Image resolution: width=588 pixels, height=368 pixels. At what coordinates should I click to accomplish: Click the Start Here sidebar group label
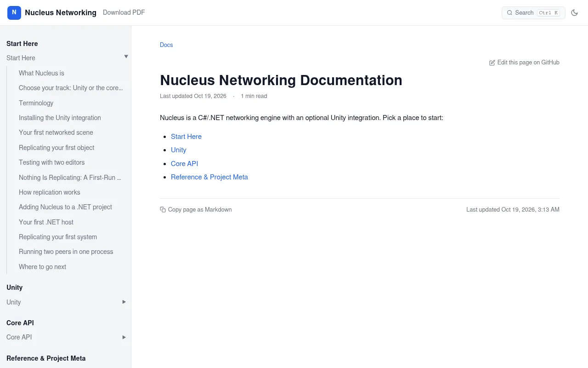coord(21,58)
